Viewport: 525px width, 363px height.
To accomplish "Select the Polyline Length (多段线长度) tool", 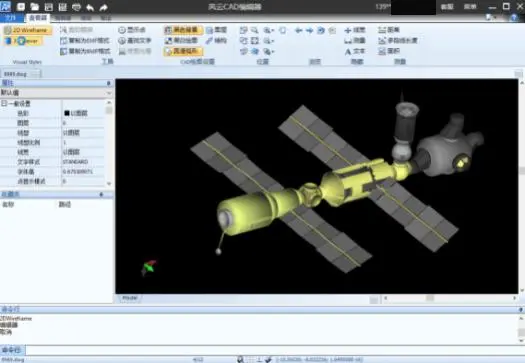I will (x=398, y=41).
